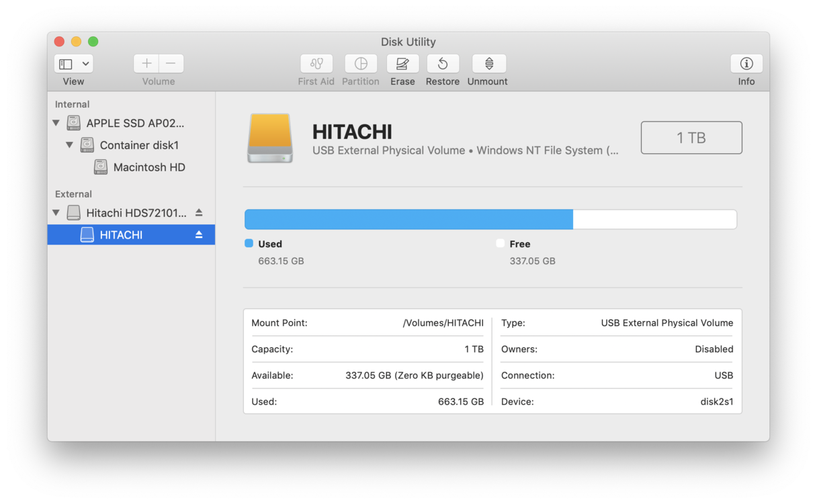Select the APPLE SSD drive icon
This screenshot has width=817, height=504.
74,123
